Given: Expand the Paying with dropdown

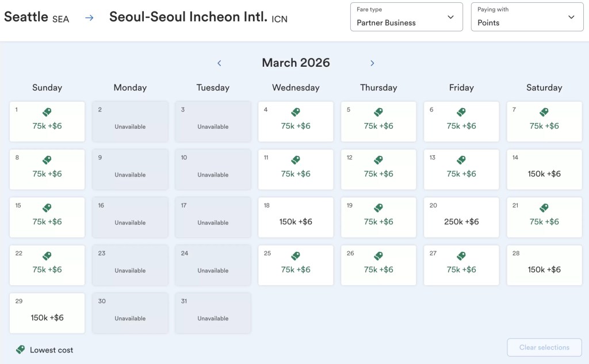Looking at the screenshot, I should coord(527,17).
